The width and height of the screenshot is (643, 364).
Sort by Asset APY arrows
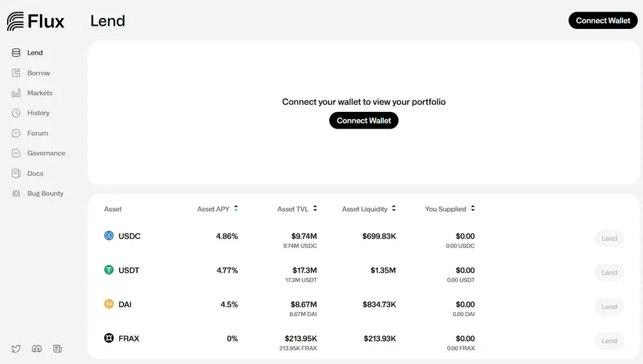click(236, 208)
